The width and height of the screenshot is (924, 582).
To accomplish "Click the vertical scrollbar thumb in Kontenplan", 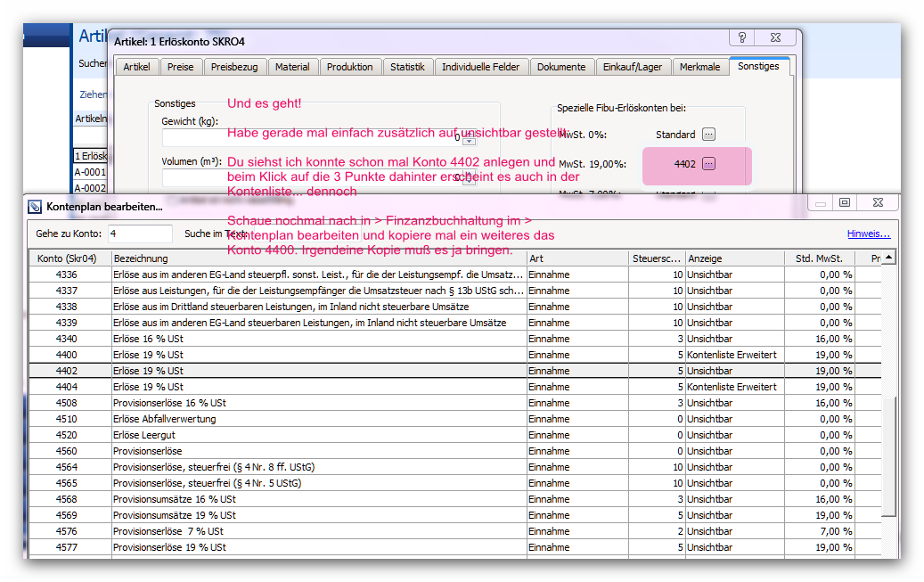I will [888, 457].
